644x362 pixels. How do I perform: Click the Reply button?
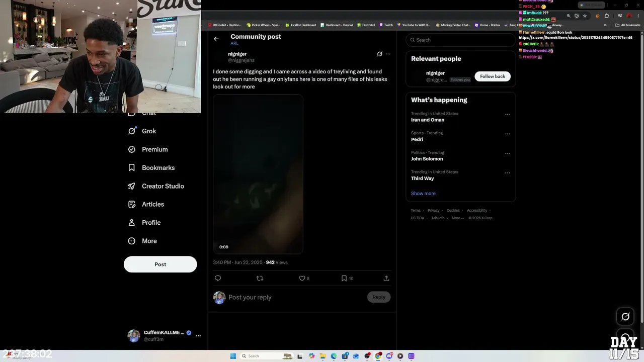(379, 297)
